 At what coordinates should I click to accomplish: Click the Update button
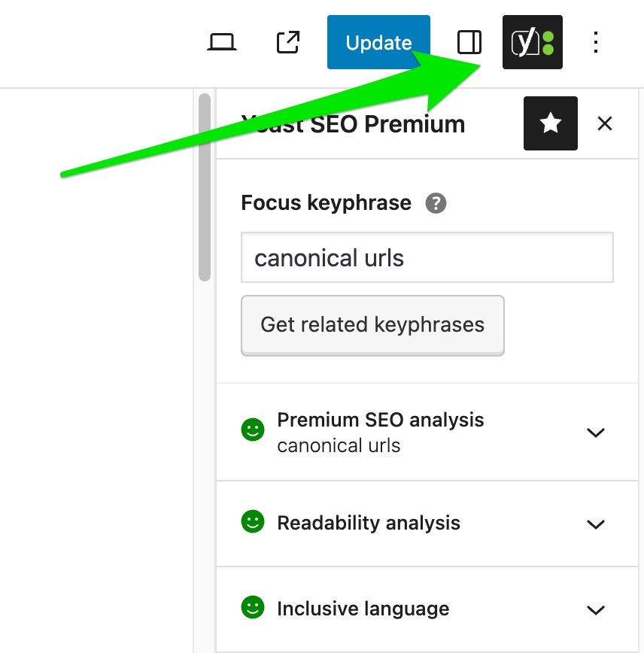coord(378,42)
